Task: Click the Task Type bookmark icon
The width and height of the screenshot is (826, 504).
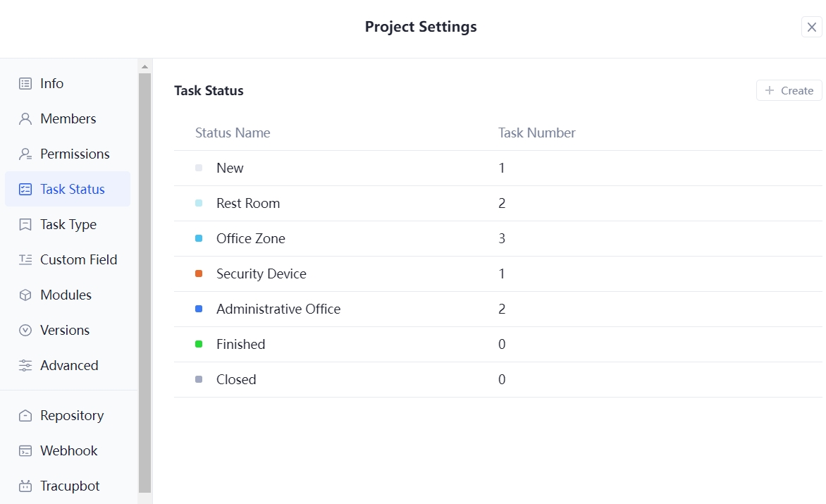Action: pyautogui.click(x=25, y=224)
